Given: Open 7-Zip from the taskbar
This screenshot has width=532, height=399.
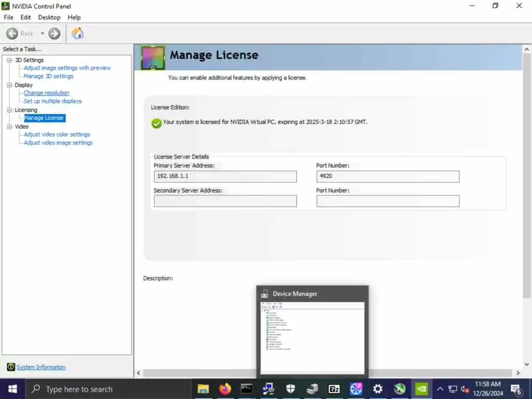Looking at the screenshot, I should click(334, 389).
